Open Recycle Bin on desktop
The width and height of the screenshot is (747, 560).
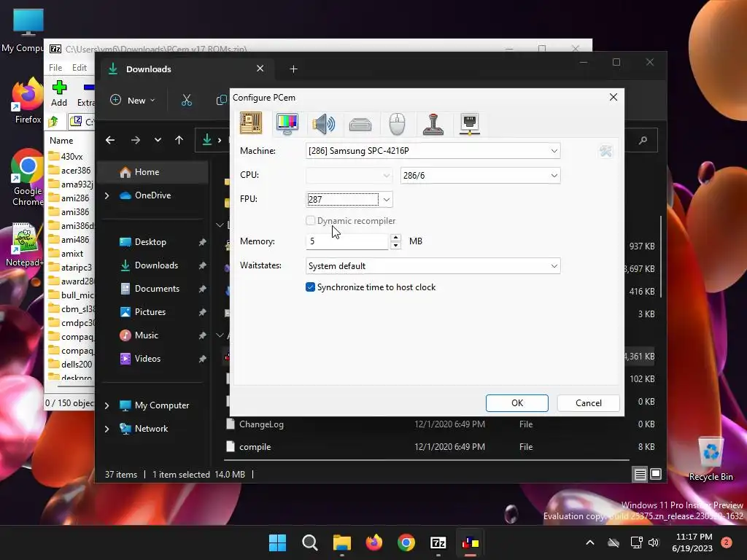pos(711,459)
